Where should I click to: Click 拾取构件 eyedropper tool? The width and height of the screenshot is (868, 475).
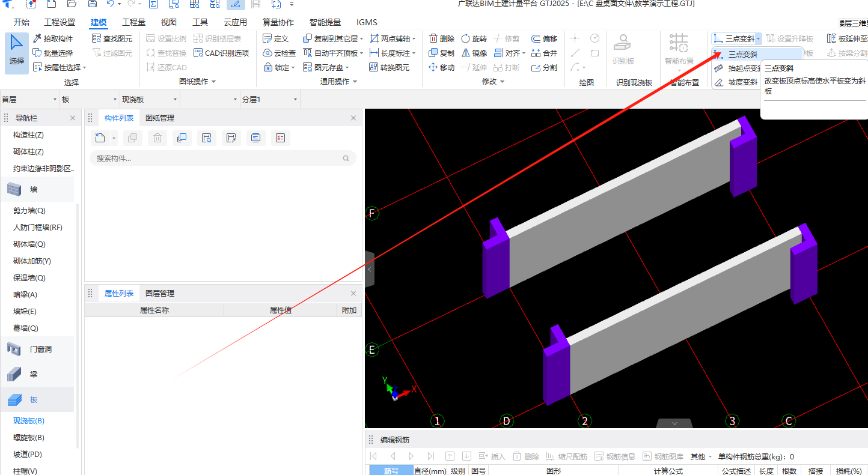tap(53, 38)
